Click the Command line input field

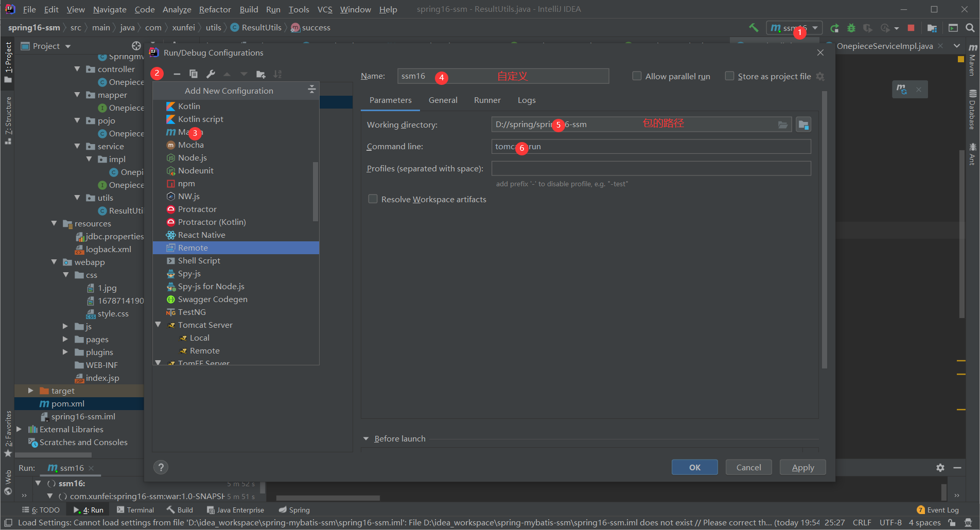[651, 147]
